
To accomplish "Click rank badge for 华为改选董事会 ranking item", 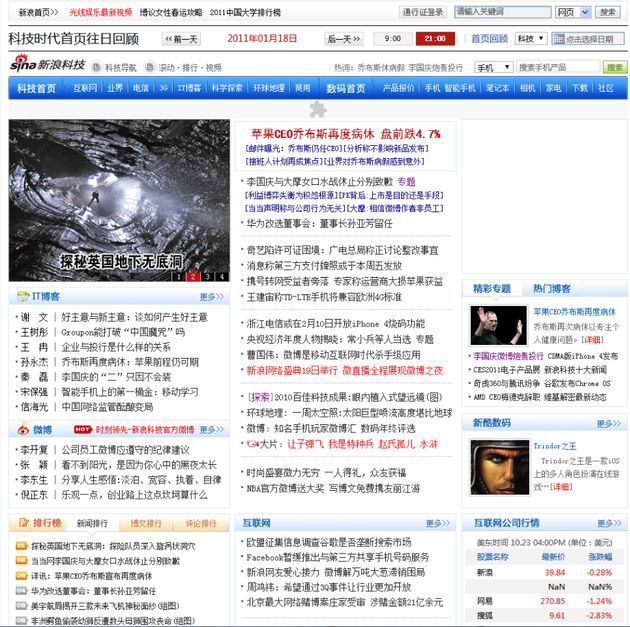I will [21, 591].
